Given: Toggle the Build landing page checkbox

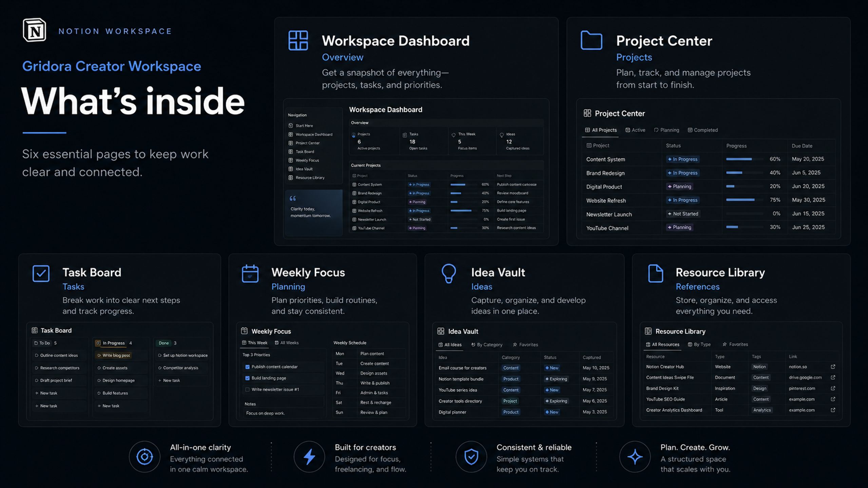Looking at the screenshot, I should [x=247, y=378].
